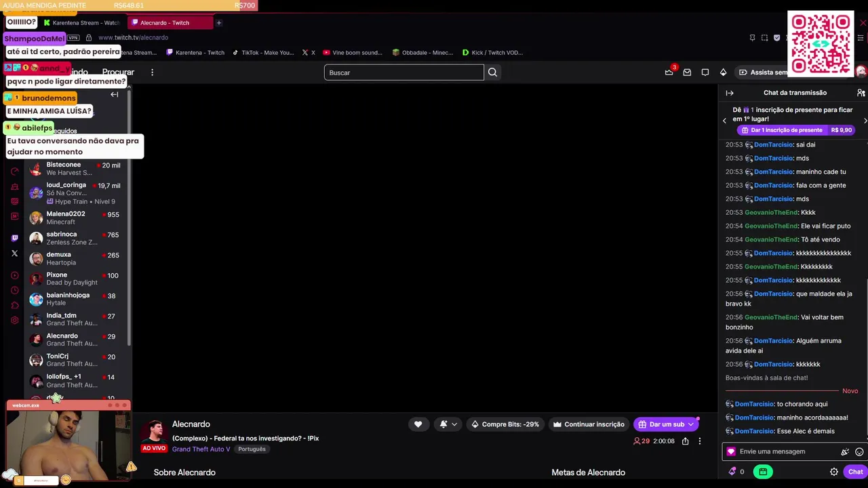Open the Vine boom sound bookmark
The width and height of the screenshot is (868, 488).
(353, 53)
